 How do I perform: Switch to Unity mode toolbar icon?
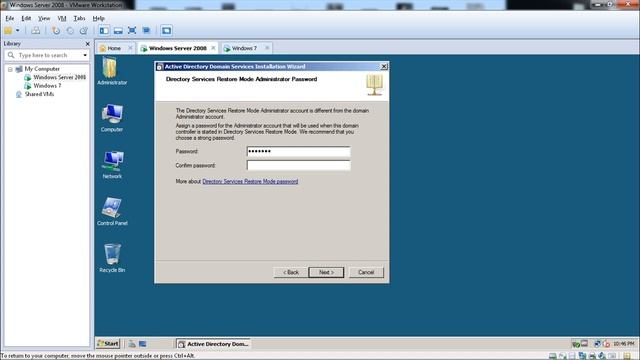point(146,31)
